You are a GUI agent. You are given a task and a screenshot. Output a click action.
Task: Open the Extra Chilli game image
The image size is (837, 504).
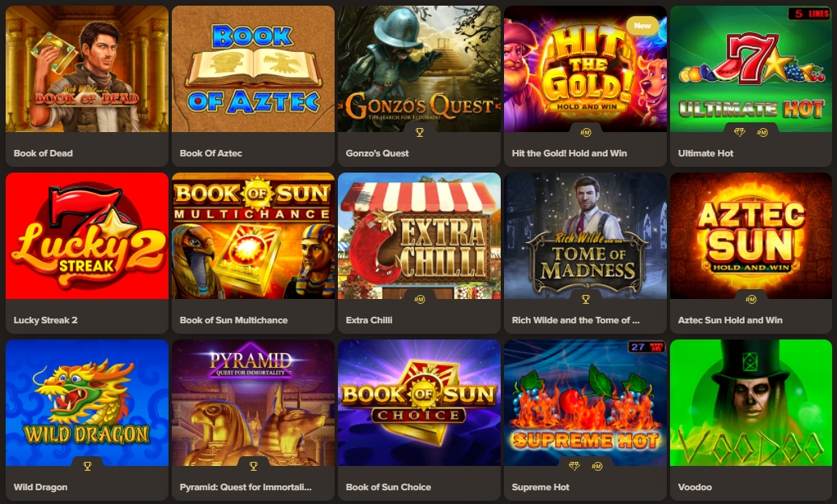[419, 236]
